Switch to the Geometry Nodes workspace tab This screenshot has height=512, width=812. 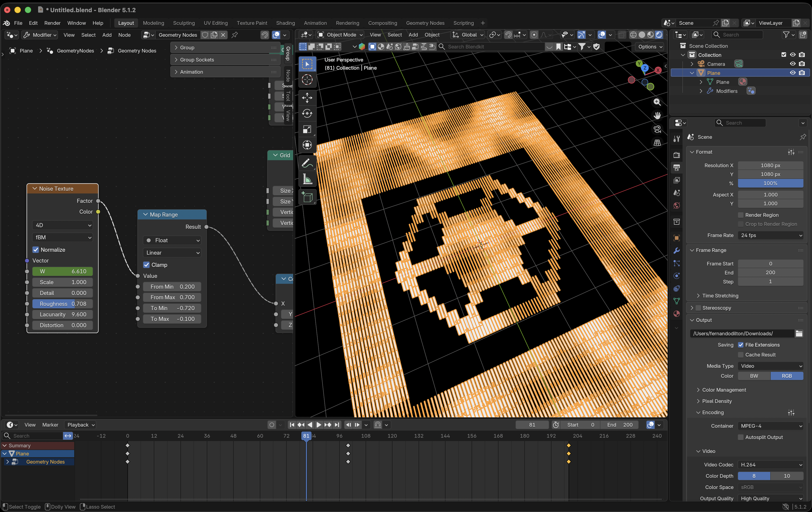[x=425, y=23]
